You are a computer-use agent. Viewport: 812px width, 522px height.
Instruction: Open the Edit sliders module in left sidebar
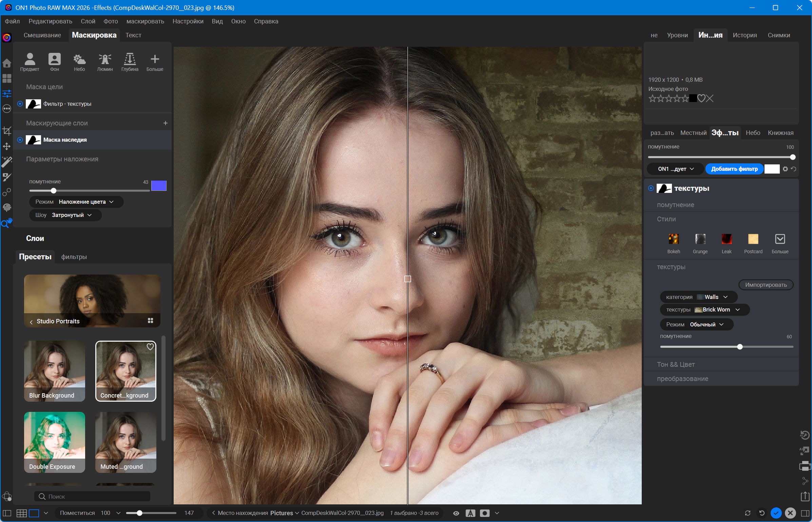tap(7, 93)
